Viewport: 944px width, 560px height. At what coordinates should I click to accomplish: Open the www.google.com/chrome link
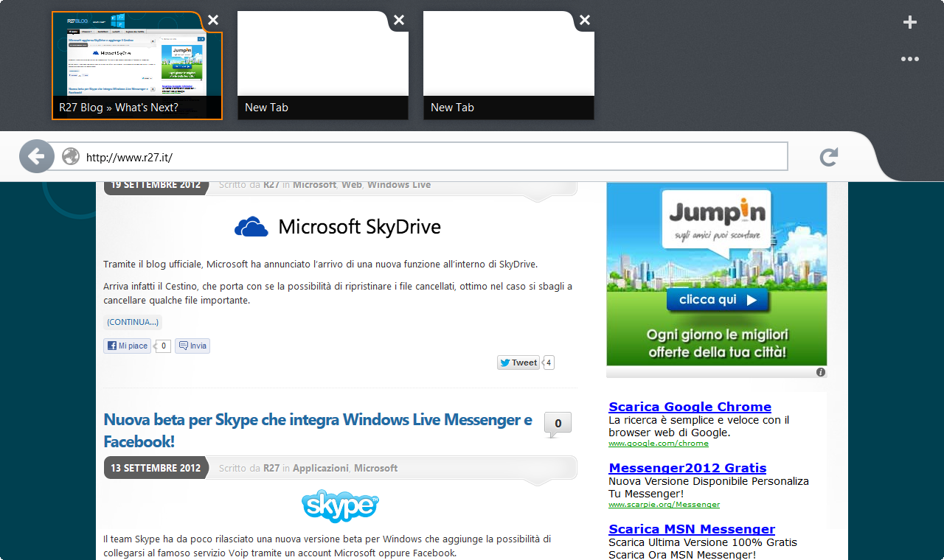[x=659, y=444]
